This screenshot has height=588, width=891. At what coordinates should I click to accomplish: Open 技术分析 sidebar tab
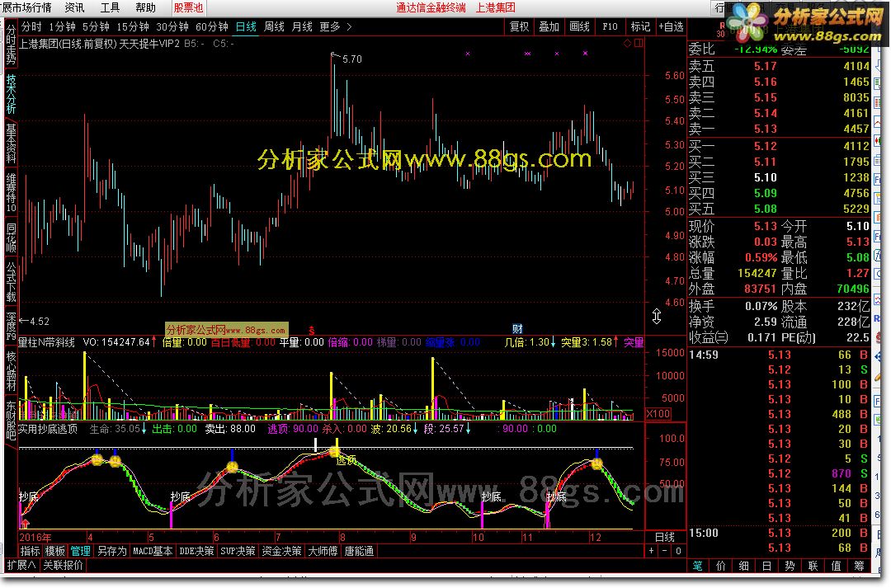(x=11, y=94)
